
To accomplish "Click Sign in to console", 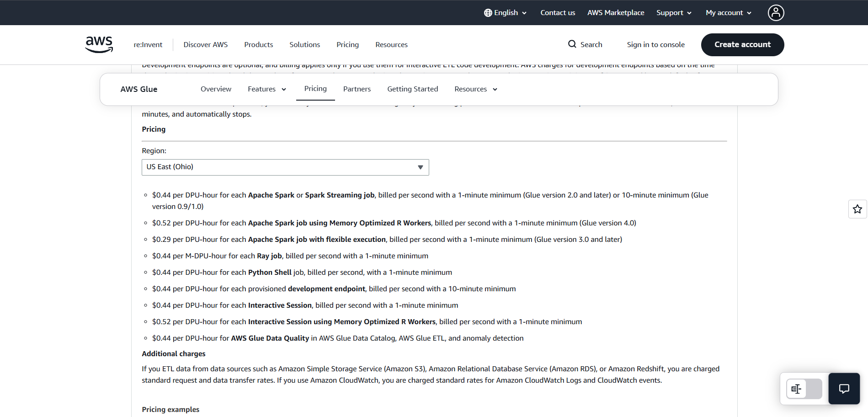I will (656, 45).
